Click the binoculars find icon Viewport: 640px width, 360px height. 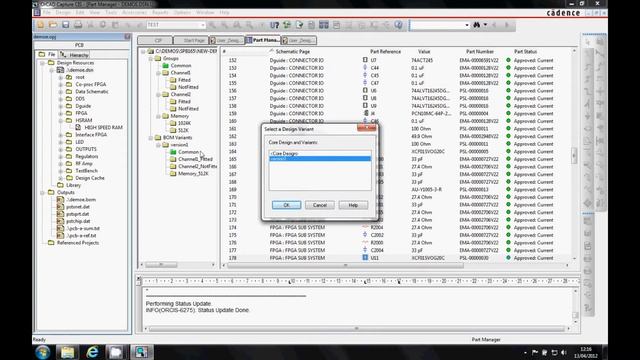476,25
